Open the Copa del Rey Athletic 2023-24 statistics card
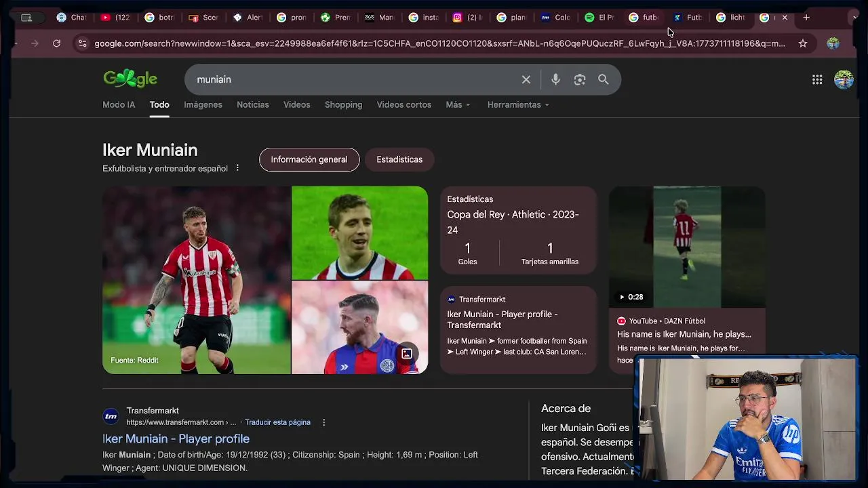 pyautogui.click(x=518, y=230)
